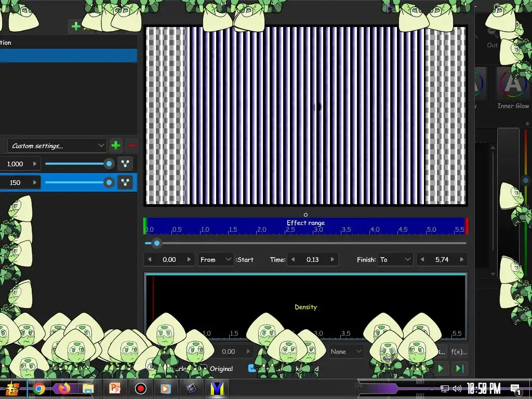Click the Finish 5.74 field
Screen dimensions: 532x399
[x=442, y=260]
